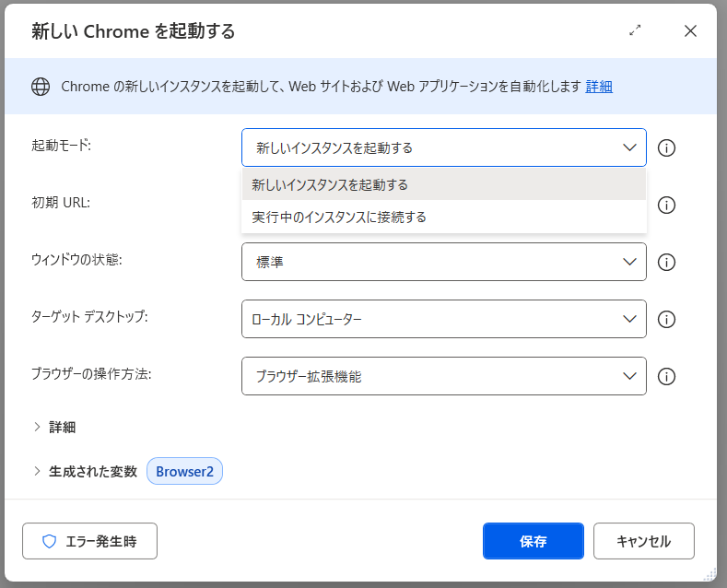Viewport: 727px width, 588px height.
Task: Click the Browser2 variable chip
Action: (184, 471)
